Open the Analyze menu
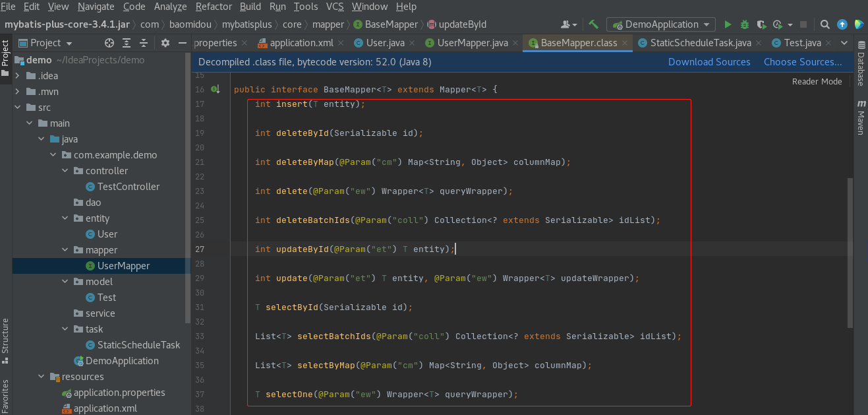 [171, 7]
